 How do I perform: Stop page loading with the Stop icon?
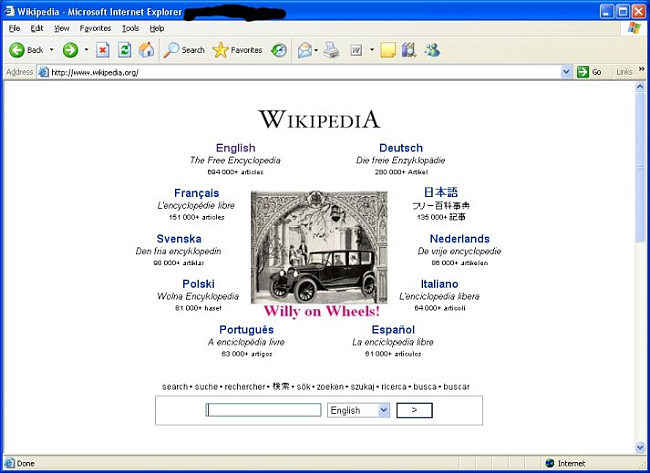coord(103,50)
